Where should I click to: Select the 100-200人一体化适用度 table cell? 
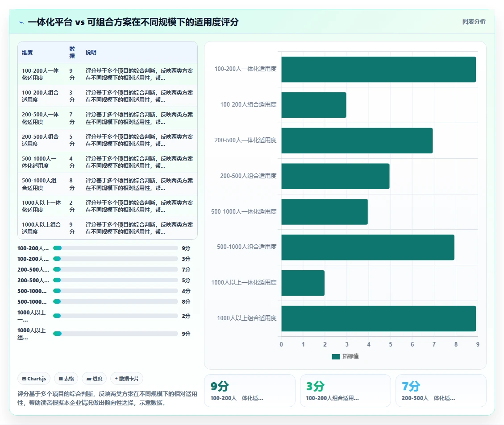point(41,74)
